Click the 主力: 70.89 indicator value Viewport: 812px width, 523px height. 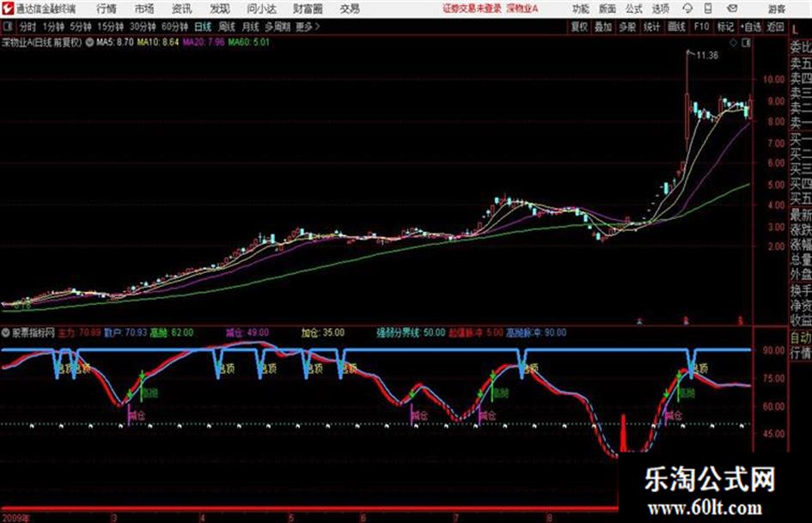79,332
